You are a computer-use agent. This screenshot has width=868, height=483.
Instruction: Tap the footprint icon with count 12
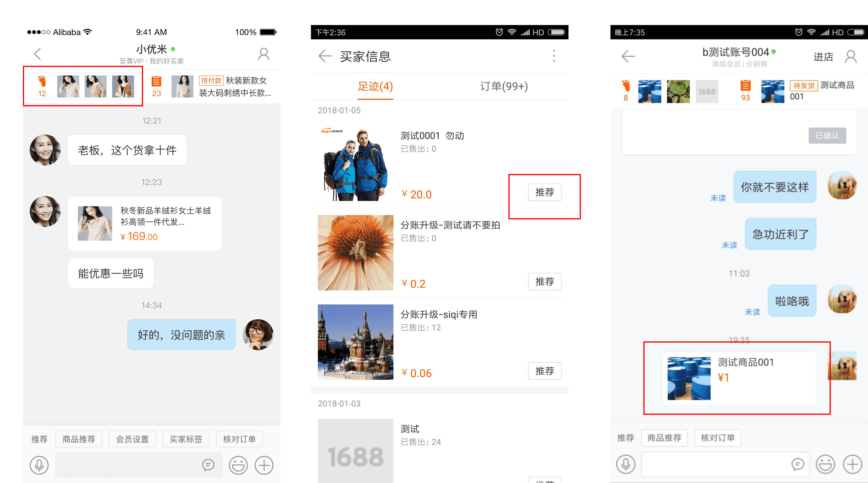(42, 86)
